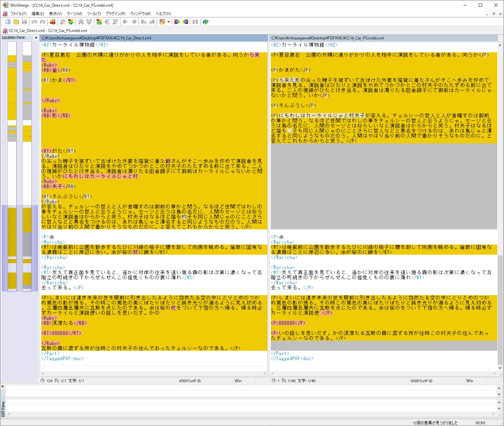
Task: Jump to the First Difference icon
Action: (99, 22)
